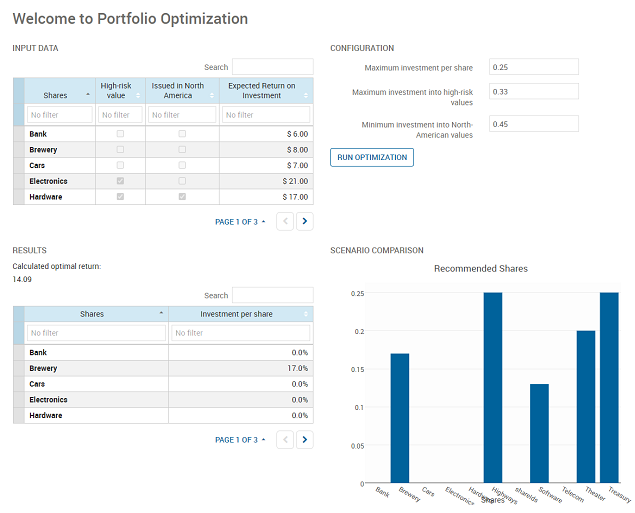Open Page 1 of 3 dropdown in Input Data
Image resolution: width=635 pixels, height=513 pixels.
click(x=241, y=222)
